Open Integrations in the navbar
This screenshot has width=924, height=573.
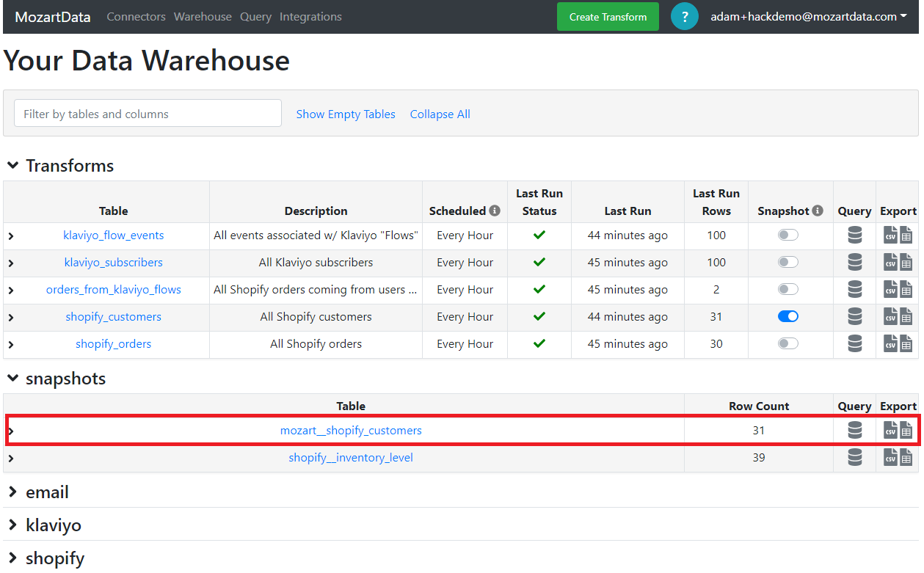click(310, 16)
